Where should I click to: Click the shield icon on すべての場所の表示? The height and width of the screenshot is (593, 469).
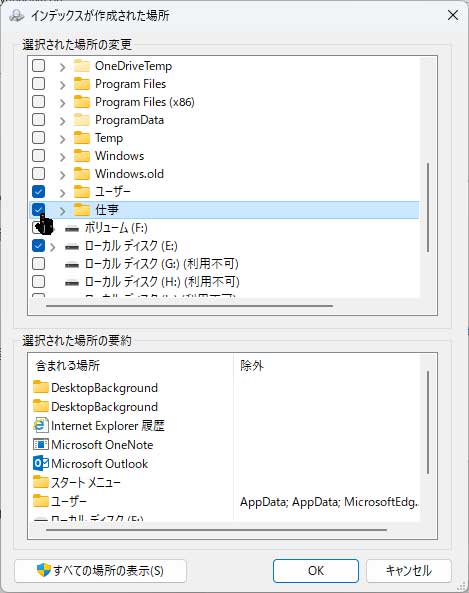(44, 570)
